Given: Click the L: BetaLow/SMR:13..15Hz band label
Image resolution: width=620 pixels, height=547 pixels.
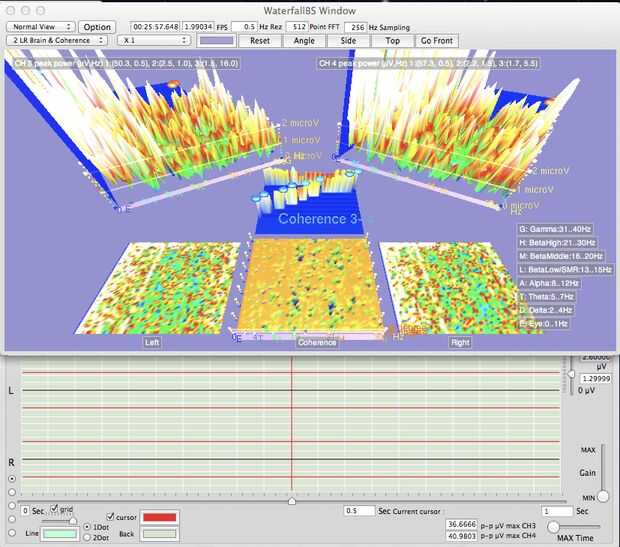Looking at the screenshot, I should [x=565, y=270].
